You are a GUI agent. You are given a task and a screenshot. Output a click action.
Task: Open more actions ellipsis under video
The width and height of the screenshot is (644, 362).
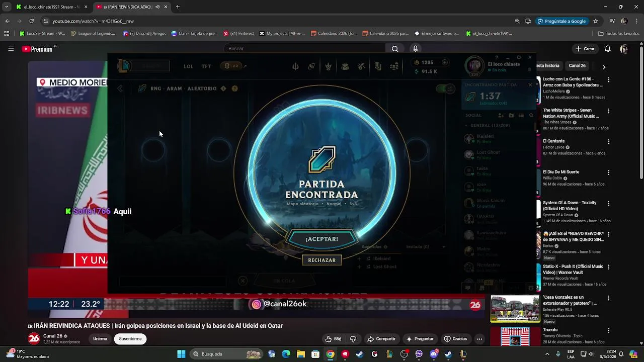[x=479, y=339]
